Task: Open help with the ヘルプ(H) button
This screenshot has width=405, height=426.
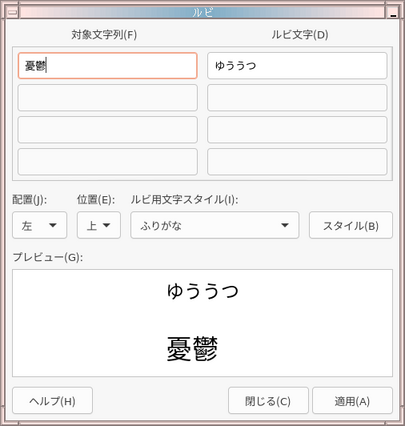Action: (52, 400)
